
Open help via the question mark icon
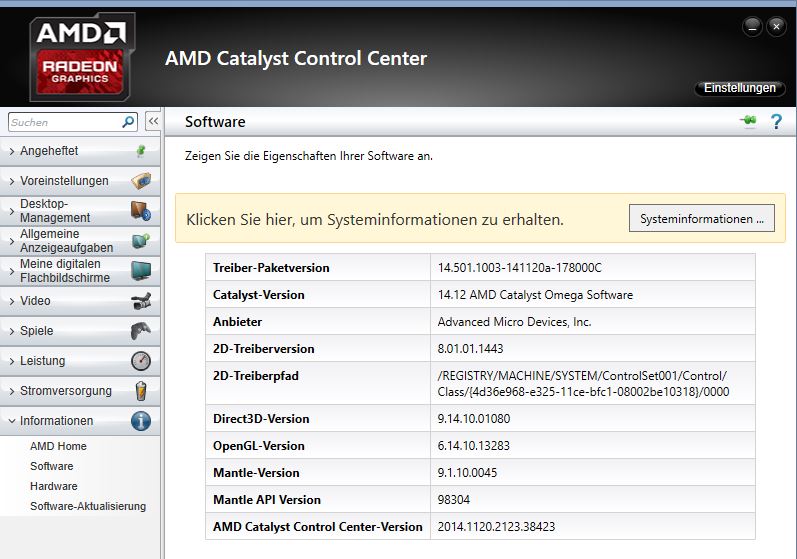[776, 122]
